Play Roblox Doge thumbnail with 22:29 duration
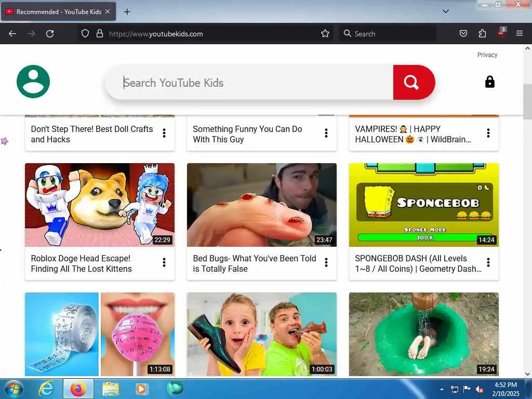Image resolution: width=532 pixels, height=399 pixels. (100, 205)
